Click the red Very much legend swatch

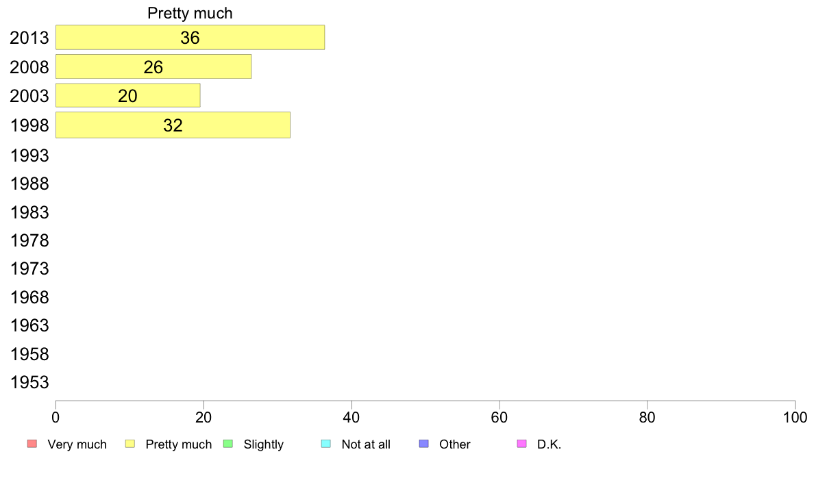pos(32,444)
